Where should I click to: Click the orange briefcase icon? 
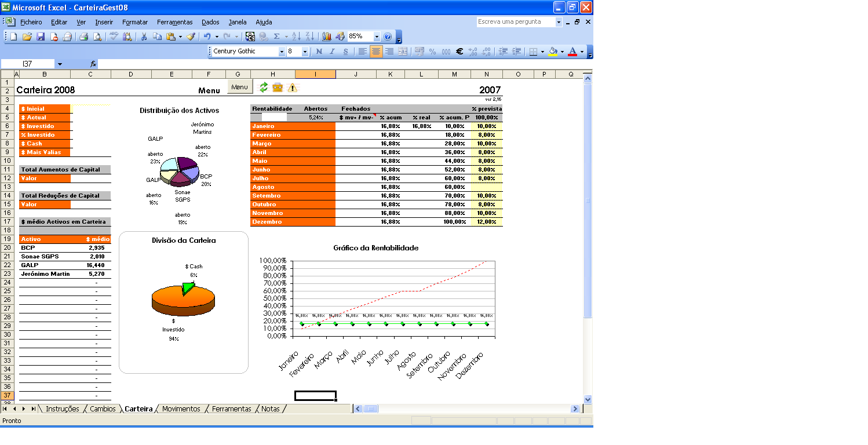point(278,87)
